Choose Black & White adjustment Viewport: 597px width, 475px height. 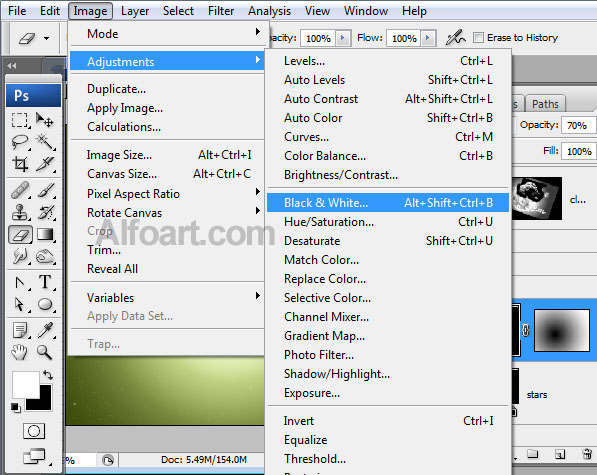click(x=388, y=202)
